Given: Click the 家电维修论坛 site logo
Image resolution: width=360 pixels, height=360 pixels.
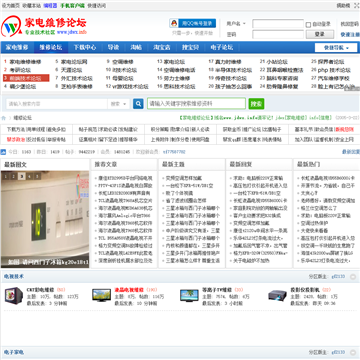Looking at the screenshot, I should (x=44, y=26).
